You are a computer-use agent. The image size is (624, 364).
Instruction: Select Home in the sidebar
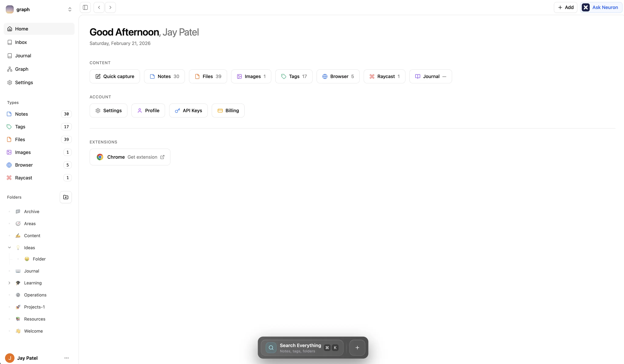22,29
